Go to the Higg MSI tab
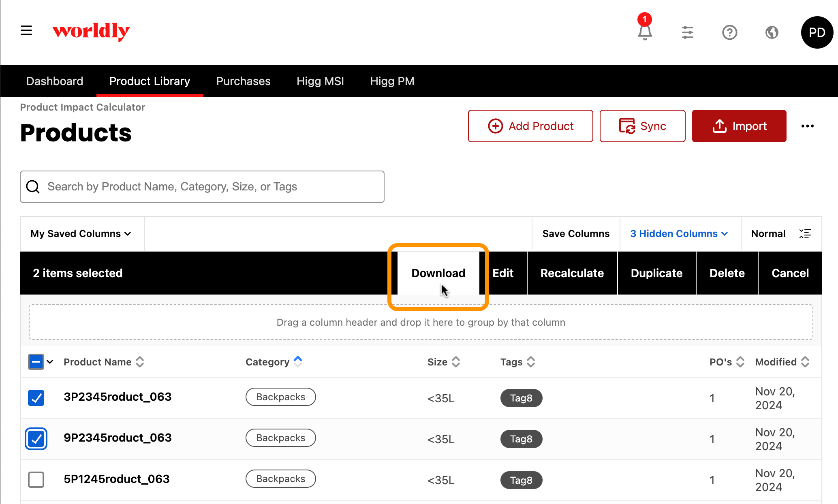838x504 pixels. click(320, 81)
